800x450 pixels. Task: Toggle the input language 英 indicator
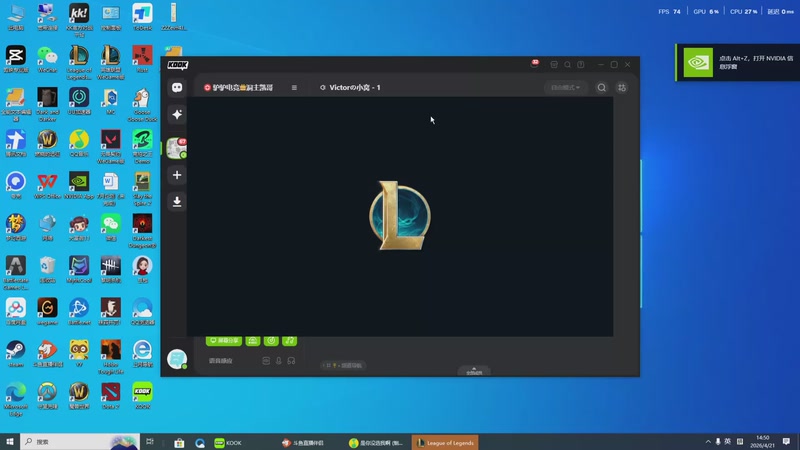728,441
